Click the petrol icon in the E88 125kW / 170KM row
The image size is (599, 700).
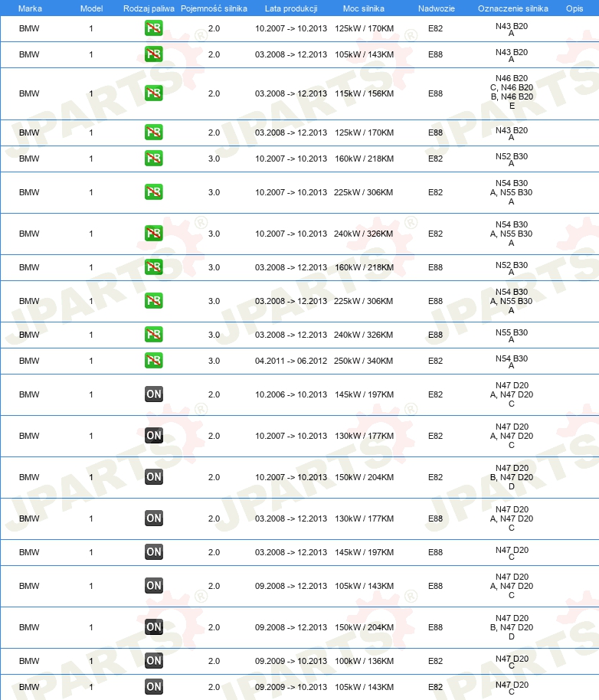(x=153, y=132)
